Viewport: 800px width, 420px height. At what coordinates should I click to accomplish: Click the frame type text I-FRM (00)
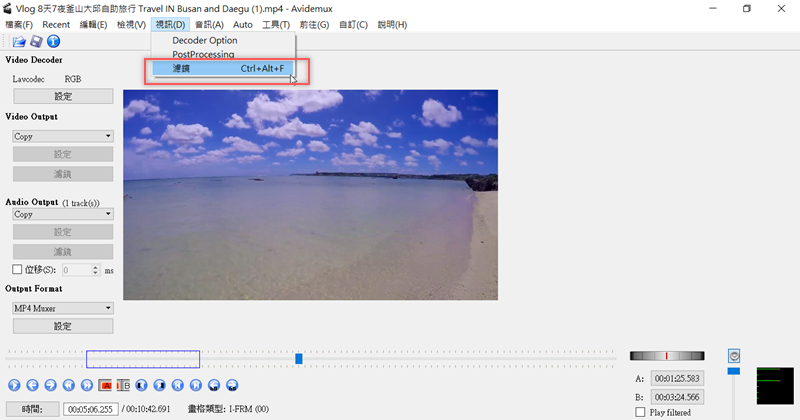point(249,409)
